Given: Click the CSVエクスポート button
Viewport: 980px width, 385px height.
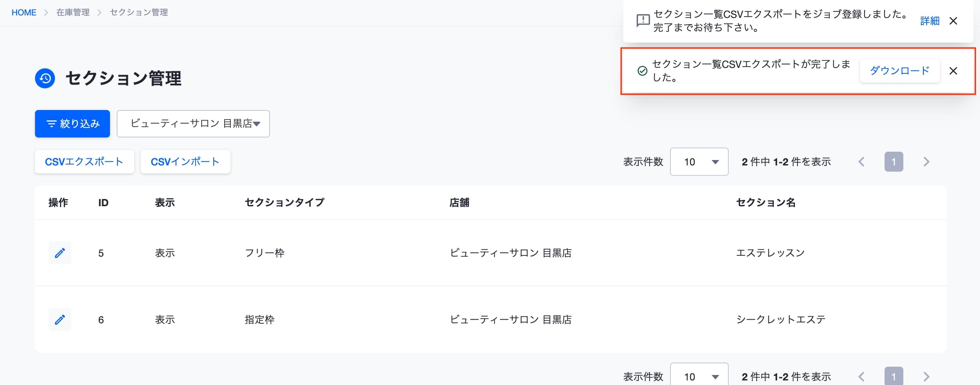Looking at the screenshot, I should coord(84,162).
